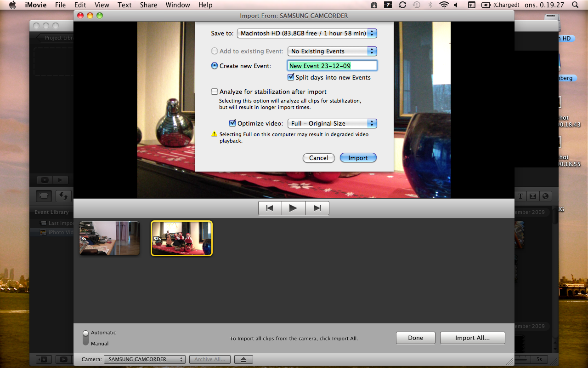Open the maps and backgrounds globe icon

tap(545, 196)
